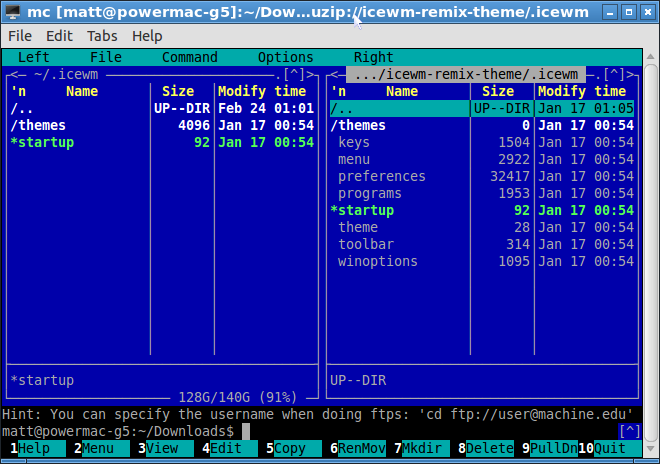Select preferences file in right panel
The width and height of the screenshot is (660, 464).
click(482, 176)
